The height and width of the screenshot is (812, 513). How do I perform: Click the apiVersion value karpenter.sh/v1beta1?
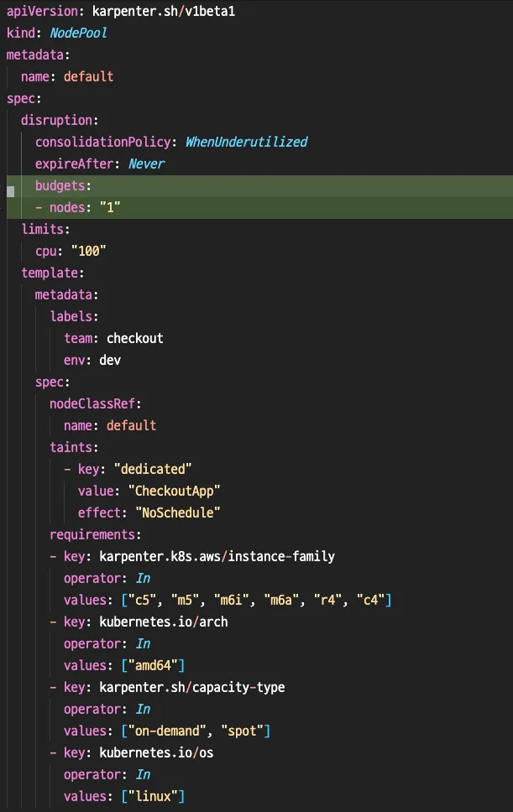(x=163, y=12)
